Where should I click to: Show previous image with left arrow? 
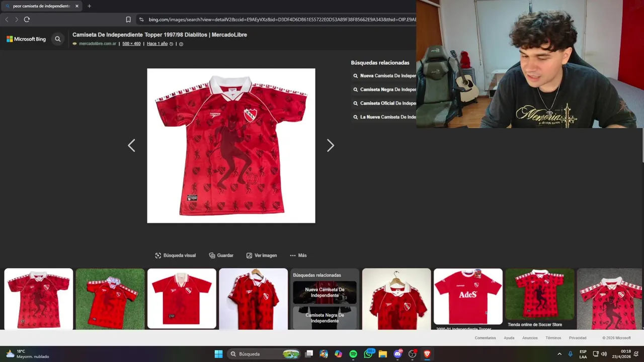coord(131,146)
